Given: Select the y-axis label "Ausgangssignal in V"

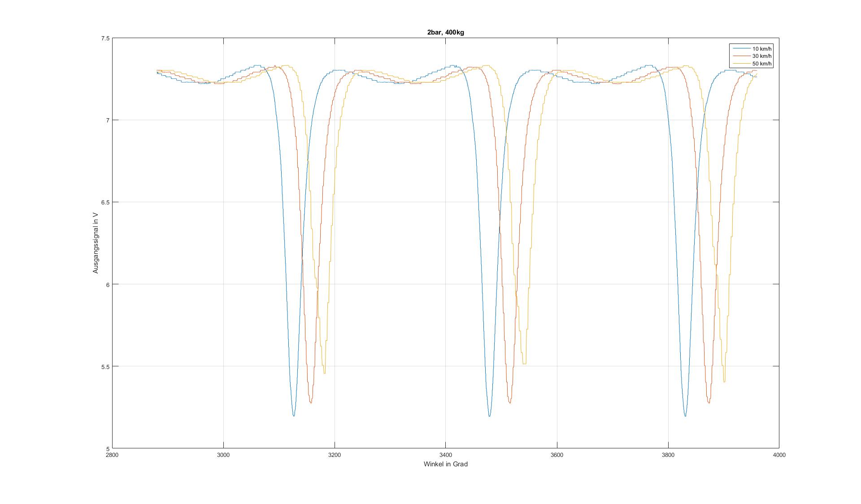Looking at the screenshot, I should point(96,243).
